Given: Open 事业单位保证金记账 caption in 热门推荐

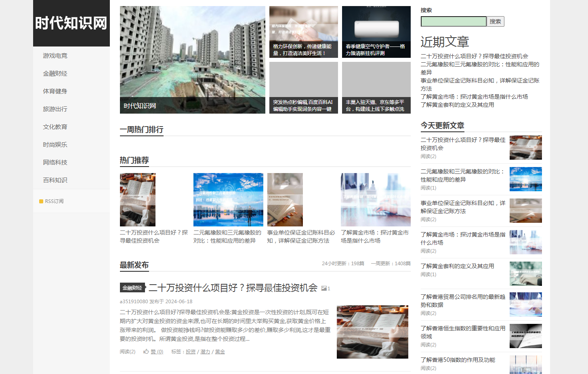Looking at the screenshot, I should [x=301, y=237].
